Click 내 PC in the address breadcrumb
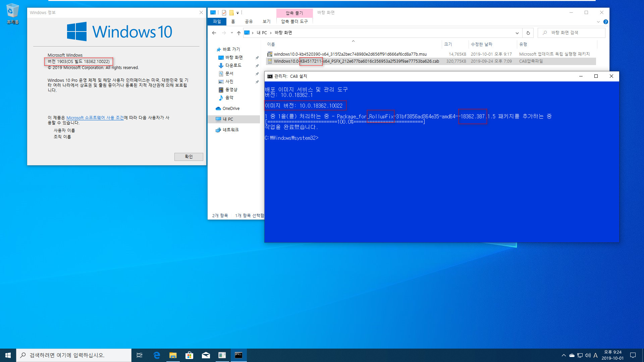The image size is (644, 362). point(262,33)
